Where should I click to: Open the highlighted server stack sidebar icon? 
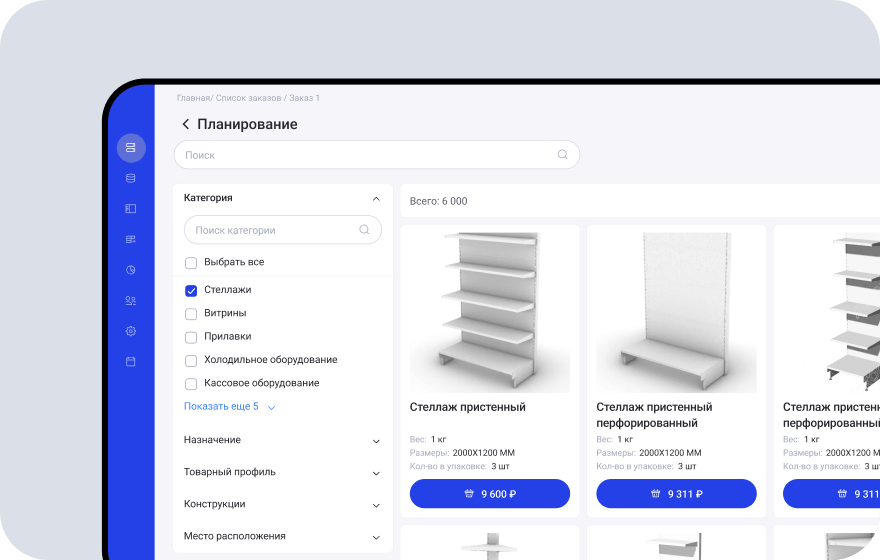pyautogui.click(x=131, y=148)
